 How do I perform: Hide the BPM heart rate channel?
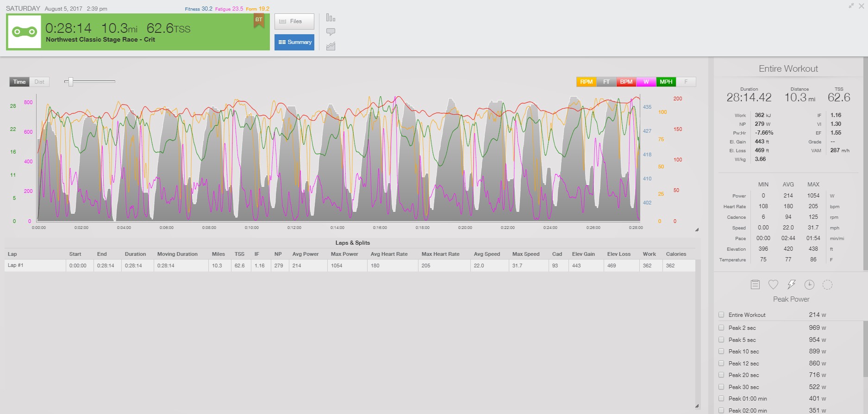point(626,82)
